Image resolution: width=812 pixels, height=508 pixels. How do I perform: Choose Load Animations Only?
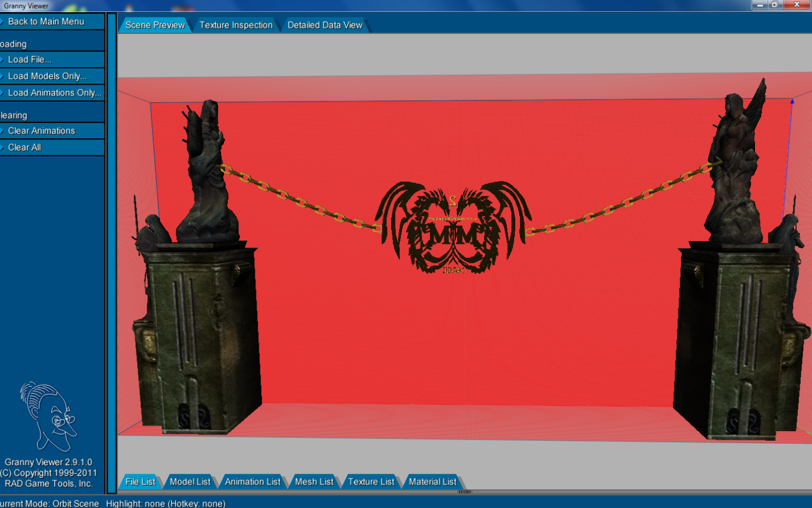point(52,93)
